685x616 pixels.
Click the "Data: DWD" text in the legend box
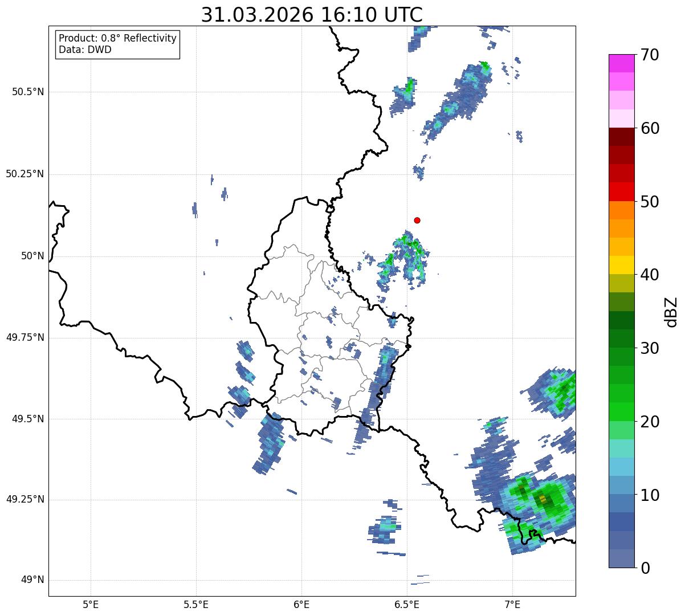click(x=85, y=50)
